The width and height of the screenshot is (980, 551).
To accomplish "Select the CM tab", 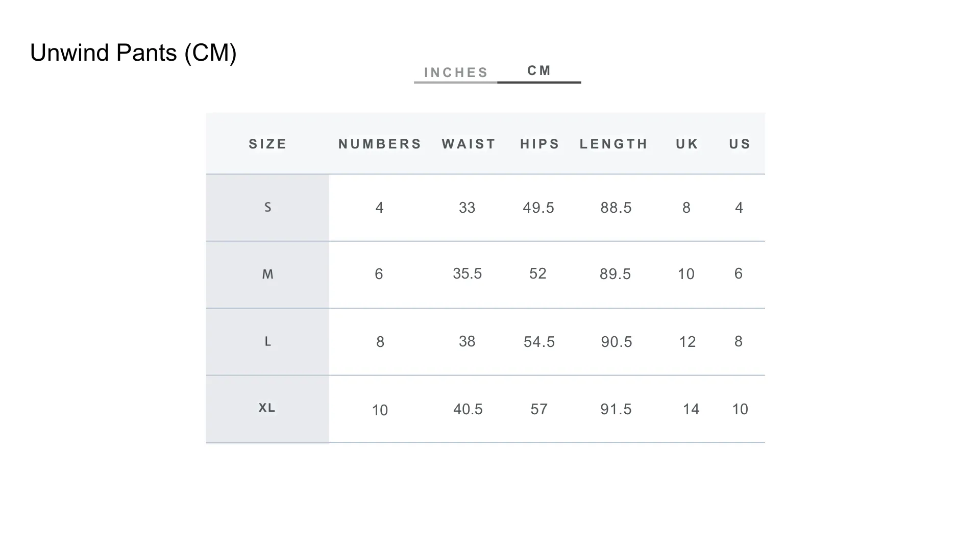I will 539,70.
